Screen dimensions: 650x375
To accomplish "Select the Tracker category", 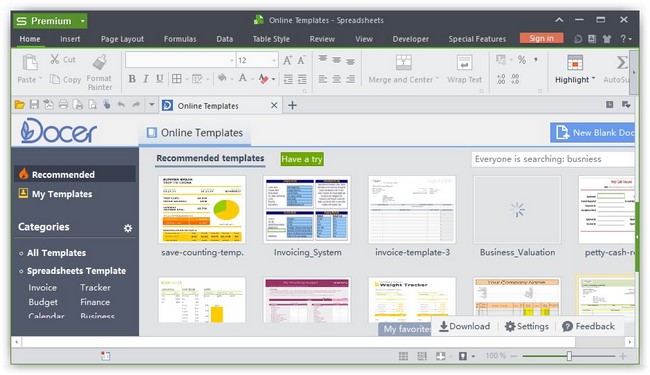I will click(95, 288).
